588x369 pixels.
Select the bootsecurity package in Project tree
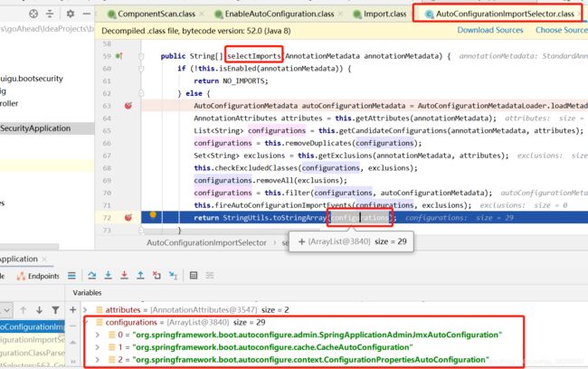[32, 79]
